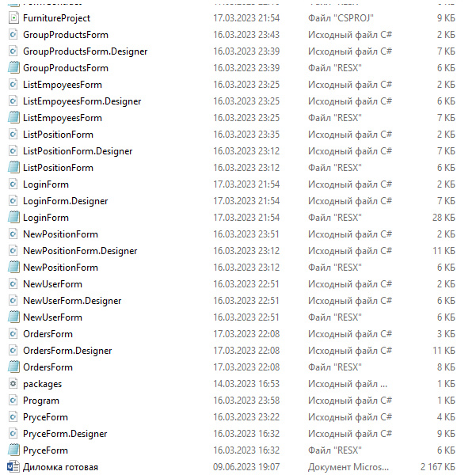Screen dimensions: 476x475
Task: Select the ListEmpoyeesForm.Designer file name
Action: click(x=82, y=101)
